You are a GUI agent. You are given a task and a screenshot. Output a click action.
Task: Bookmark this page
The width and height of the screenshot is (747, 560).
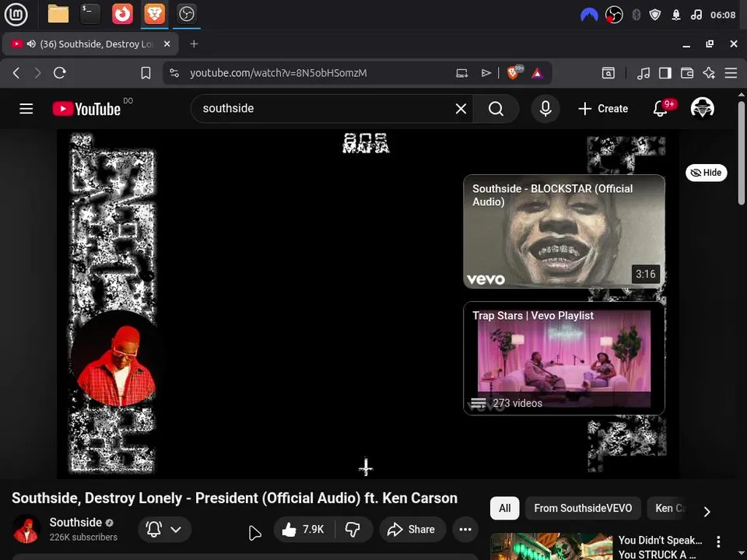[146, 73]
